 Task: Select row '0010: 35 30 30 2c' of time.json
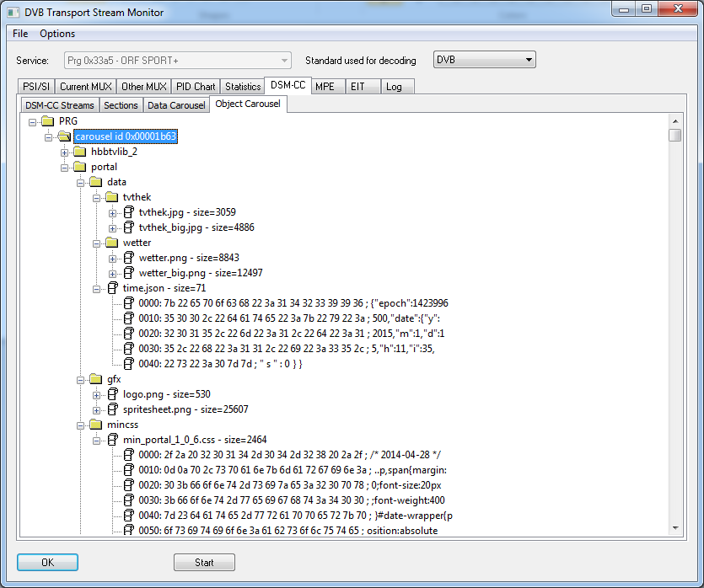[289, 318]
